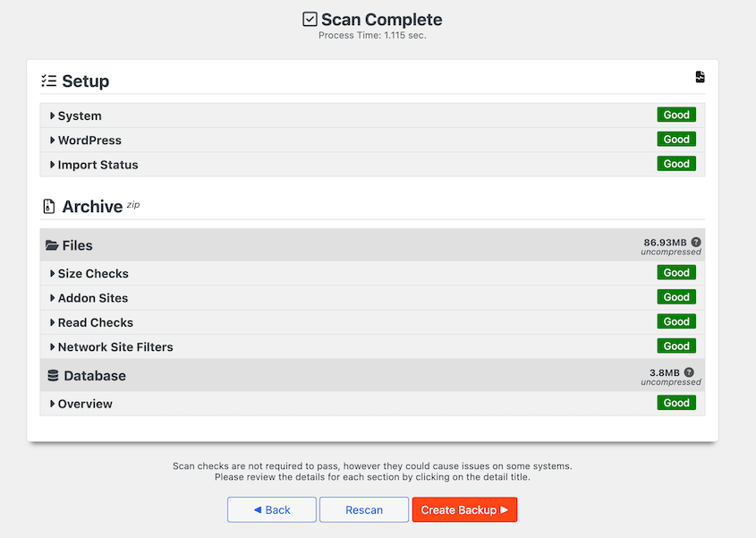Click the Good badge for Network Site Filters
756x538 pixels.
click(x=676, y=346)
